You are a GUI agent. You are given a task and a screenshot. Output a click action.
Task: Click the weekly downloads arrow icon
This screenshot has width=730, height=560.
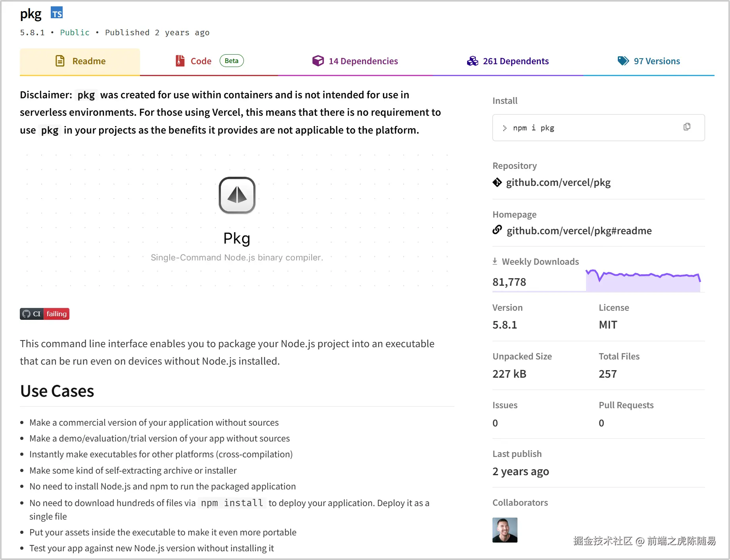click(x=495, y=261)
